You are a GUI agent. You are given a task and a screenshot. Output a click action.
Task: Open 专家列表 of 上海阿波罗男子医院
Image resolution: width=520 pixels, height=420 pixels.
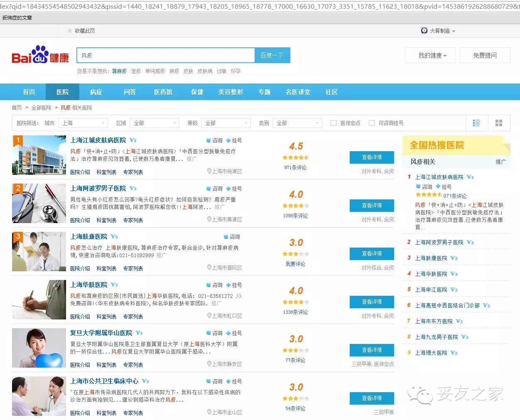pyautogui.click(x=133, y=220)
